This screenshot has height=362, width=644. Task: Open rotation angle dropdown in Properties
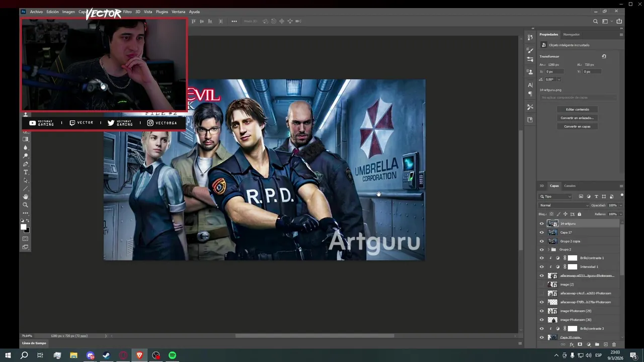click(x=558, y=79)
